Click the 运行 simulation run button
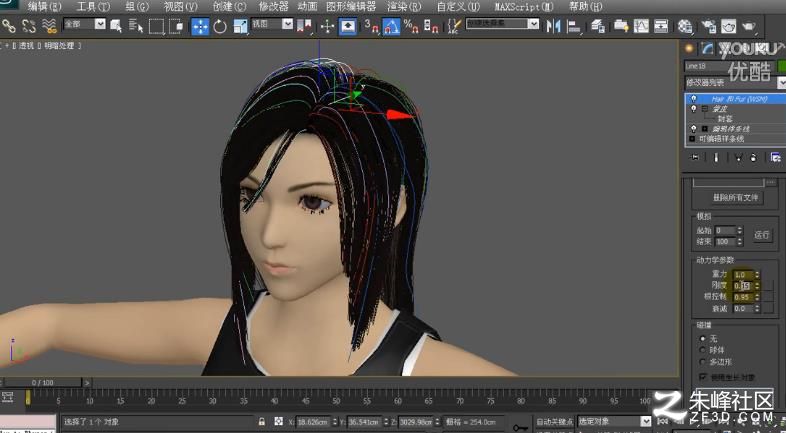786x433 pixels. [x=761, y=235]
